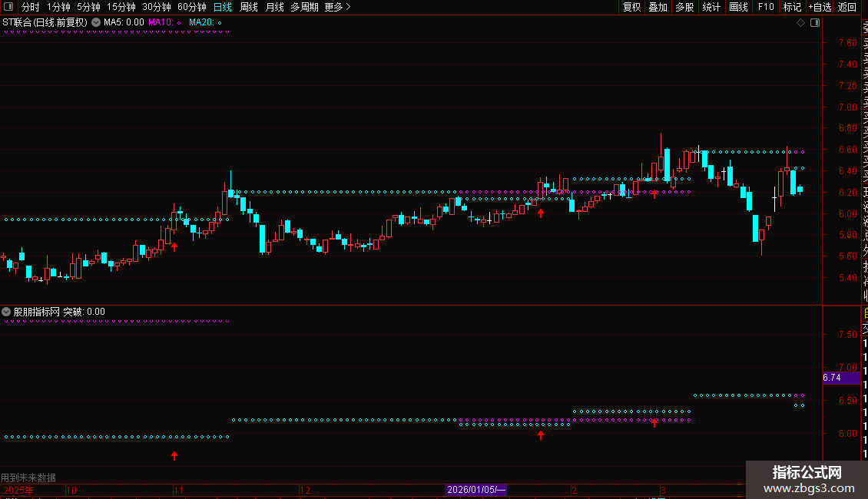The height and width of the screenshot is (499, 868).
Task: Open sub-chart indicator dropdown beside 股朋指标网
Action: [x=6, y=312]
